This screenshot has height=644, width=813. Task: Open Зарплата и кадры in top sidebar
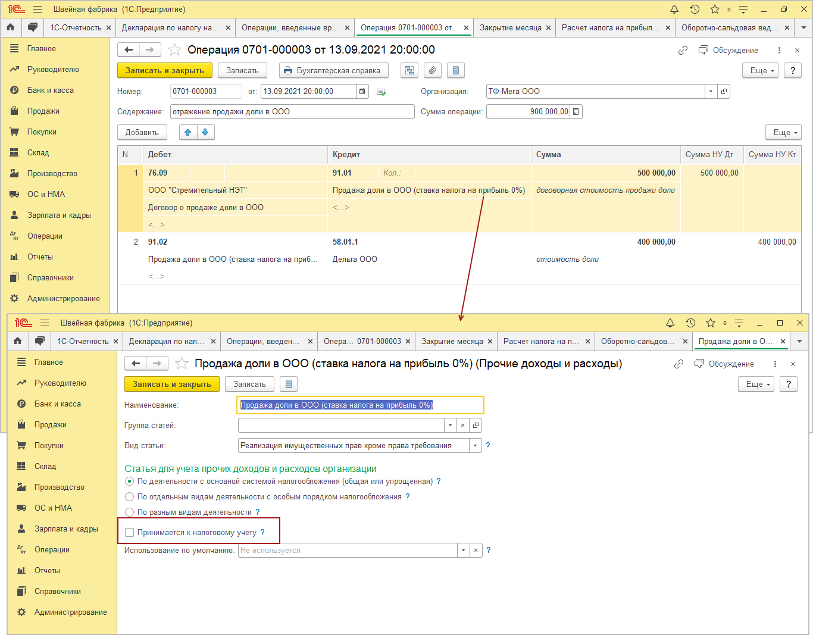(59, 215)
